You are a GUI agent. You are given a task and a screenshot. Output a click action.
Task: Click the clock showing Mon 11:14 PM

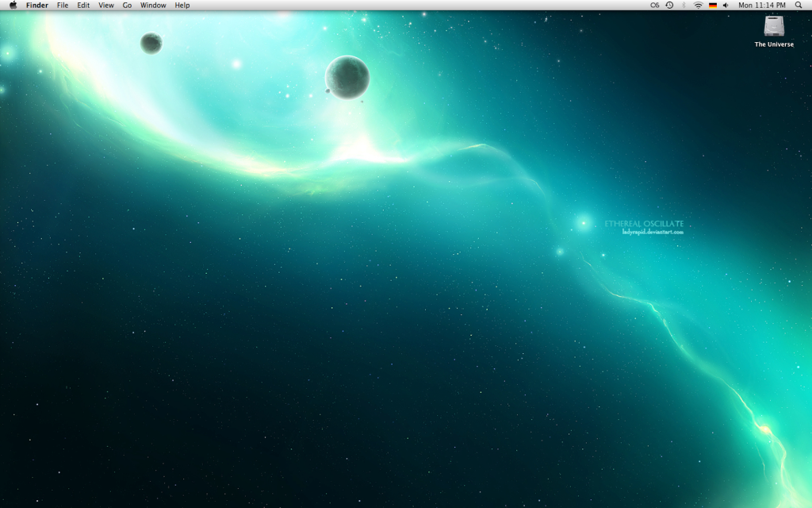coord(762,6)
